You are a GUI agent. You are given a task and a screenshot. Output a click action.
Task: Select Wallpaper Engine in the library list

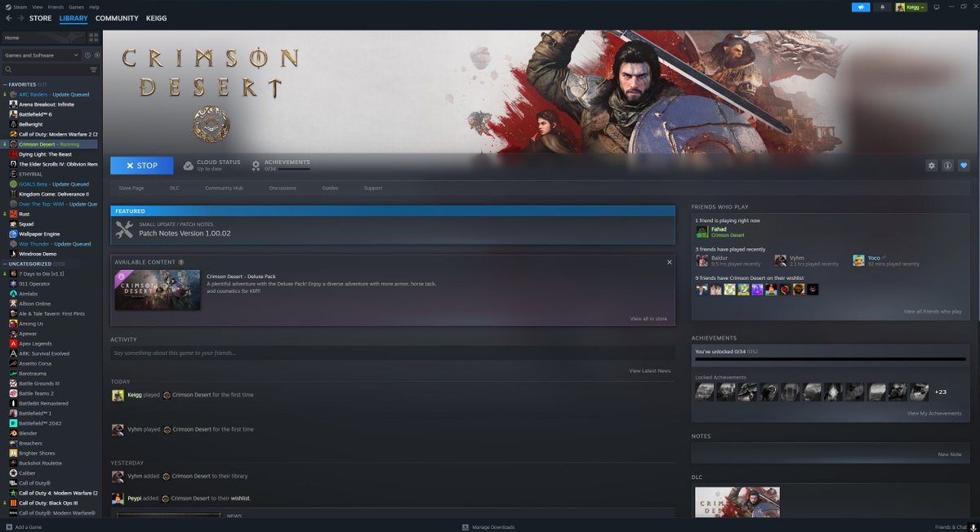[x=38, y=234]
